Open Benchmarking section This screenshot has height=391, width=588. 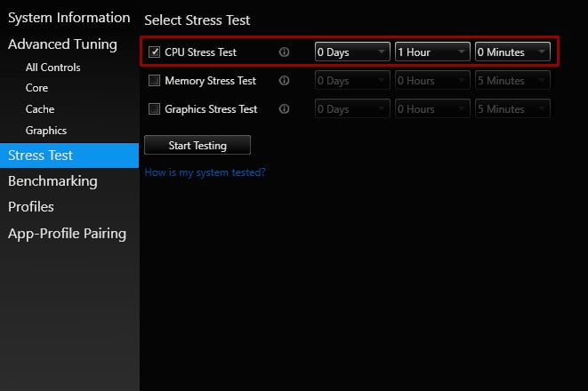(x=52, y=181)
